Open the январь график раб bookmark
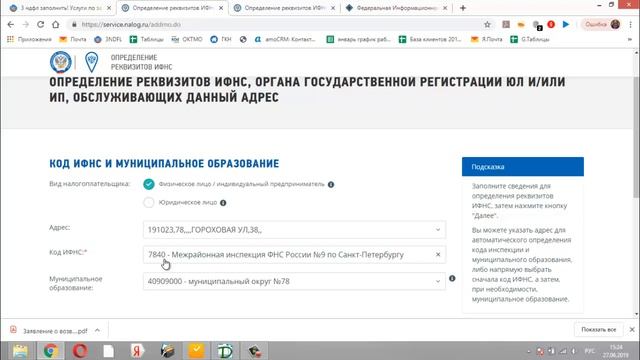The height and width of the screenshot is (360, 640). [x=358, y=39]
